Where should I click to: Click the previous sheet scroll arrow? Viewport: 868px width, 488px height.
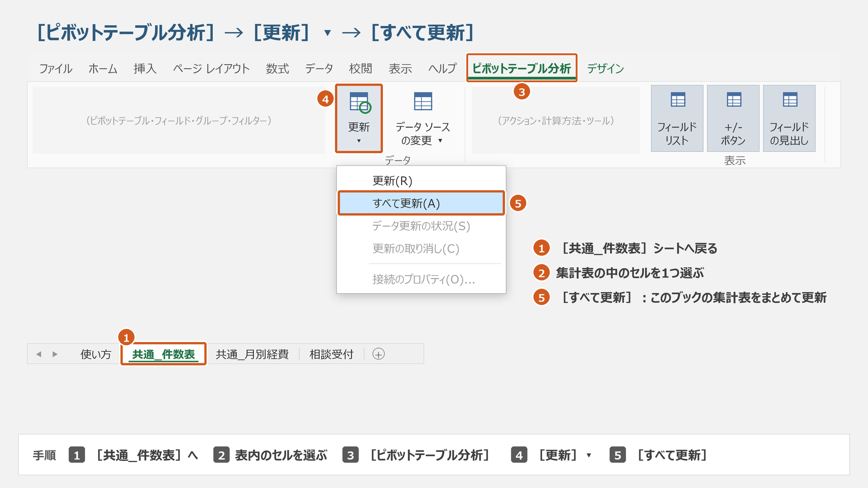click(x=39, y=354)
